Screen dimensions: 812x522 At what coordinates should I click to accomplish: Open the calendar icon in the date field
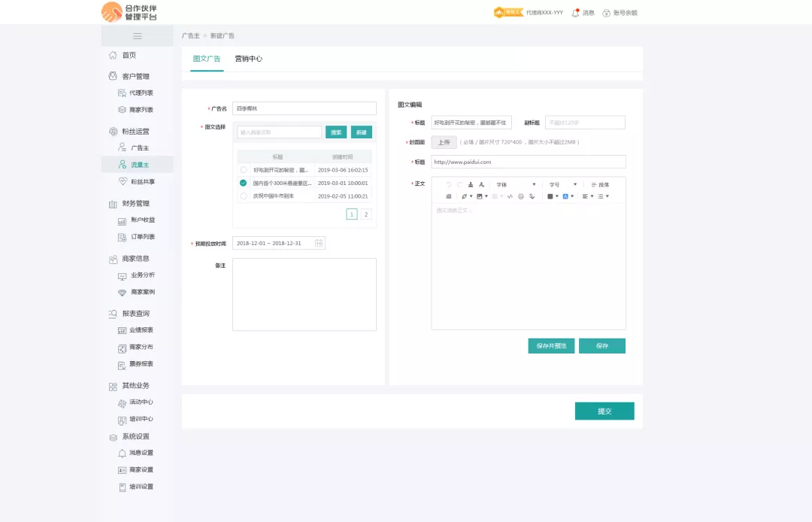pos(319,243)
